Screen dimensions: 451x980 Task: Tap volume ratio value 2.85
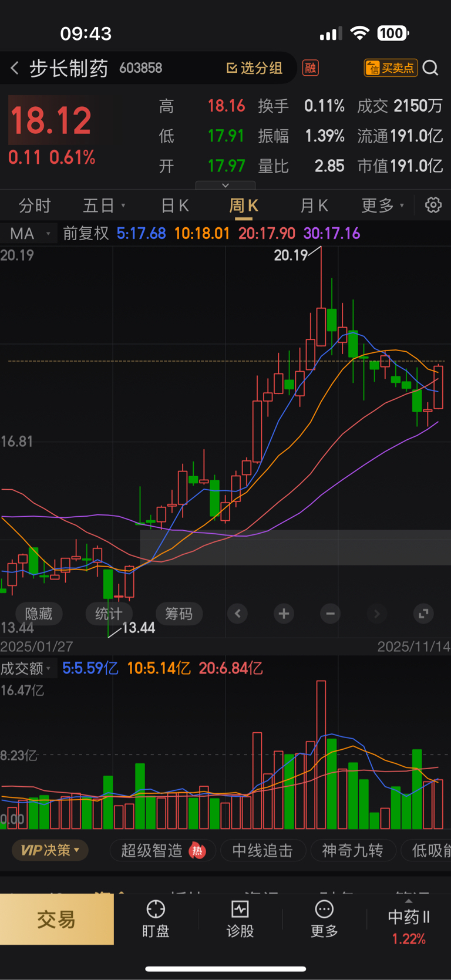(329, 166)
